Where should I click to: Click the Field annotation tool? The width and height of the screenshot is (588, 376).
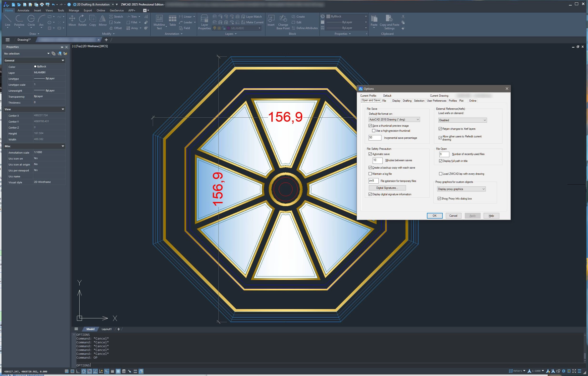tap(184, 28)
